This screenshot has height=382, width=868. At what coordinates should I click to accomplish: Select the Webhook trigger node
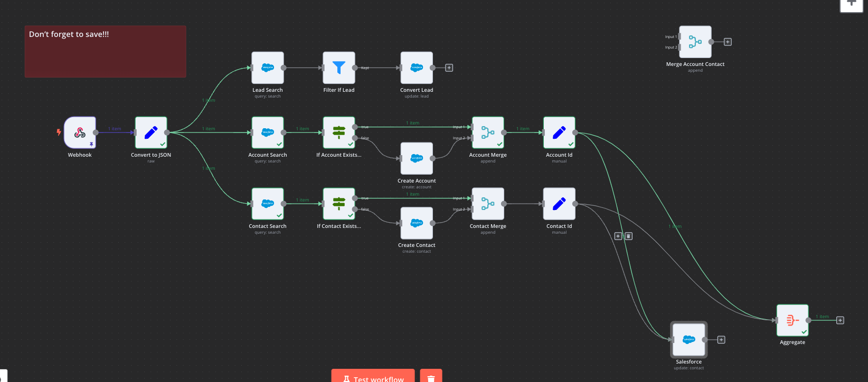80,132
